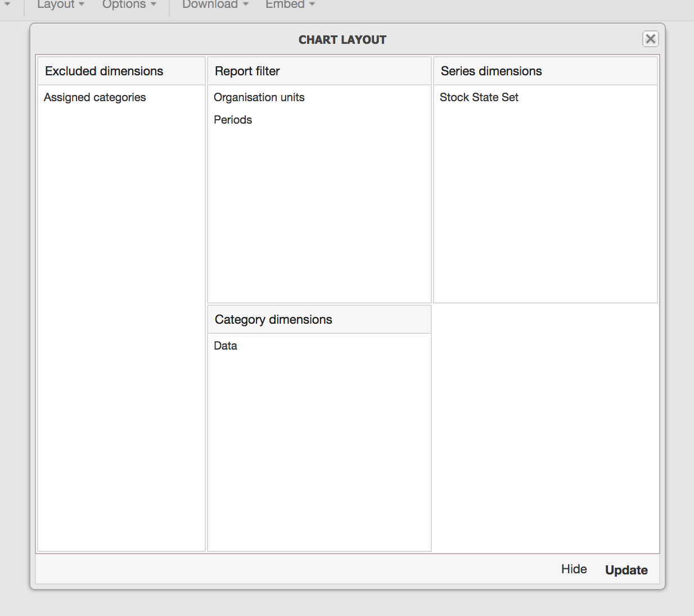Click the leftmost toolbar dropdown arrow
The image size is (694, 616).
(x=7, y=4)
